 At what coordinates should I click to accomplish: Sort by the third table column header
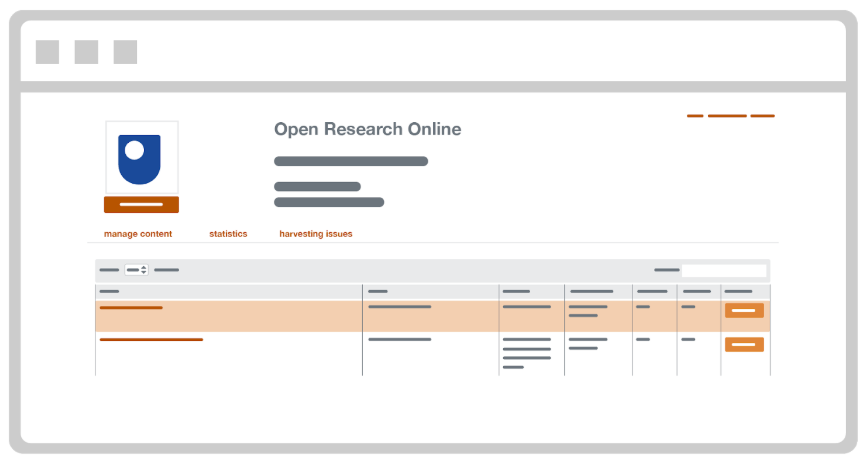pyautogui.click(x=516, y=291)
